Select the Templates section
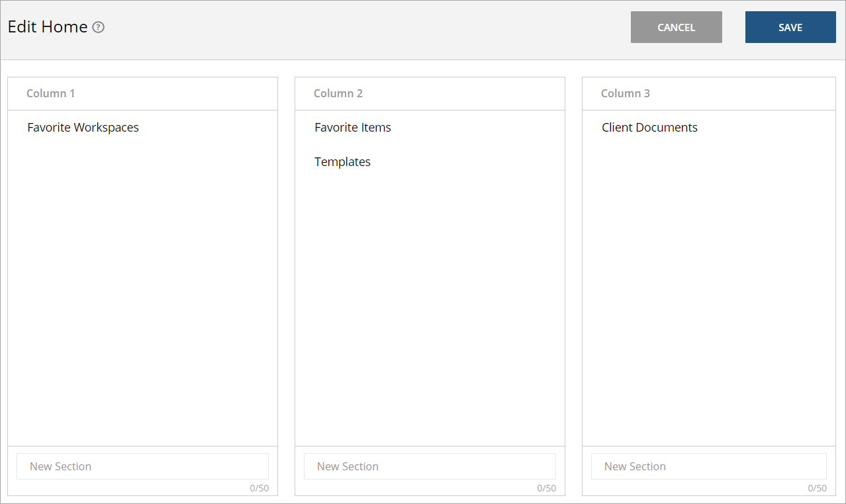Viewport: 846px width, 504px height. tap(342, 161)
